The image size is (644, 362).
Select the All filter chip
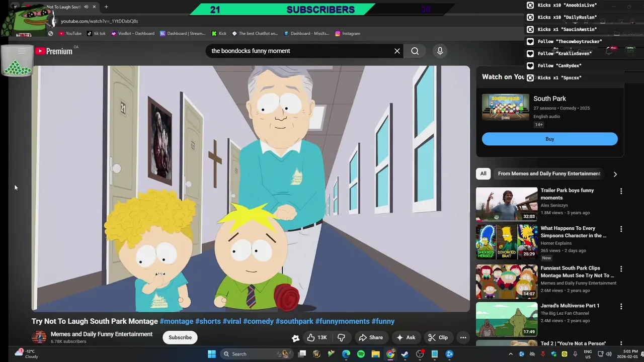[x=483, y=173]
